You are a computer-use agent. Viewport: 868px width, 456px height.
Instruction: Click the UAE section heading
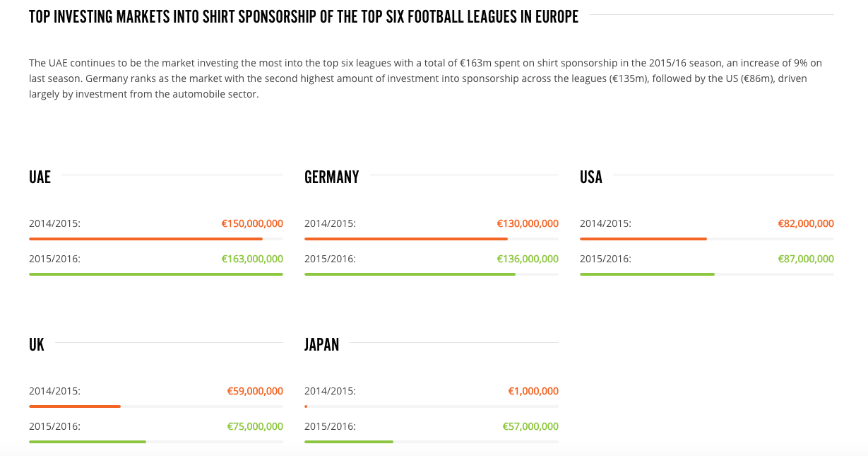[x=40, y=177]
